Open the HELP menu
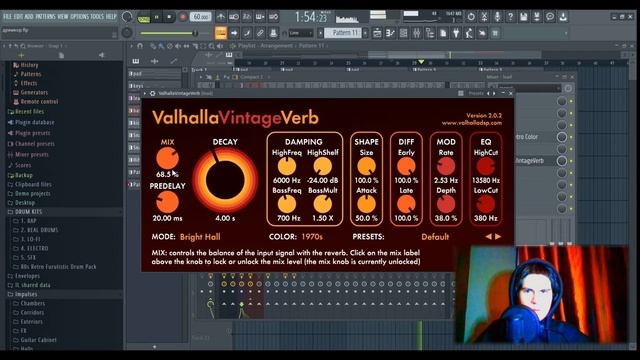The image size is (640, 360). [x=111, y=16]
